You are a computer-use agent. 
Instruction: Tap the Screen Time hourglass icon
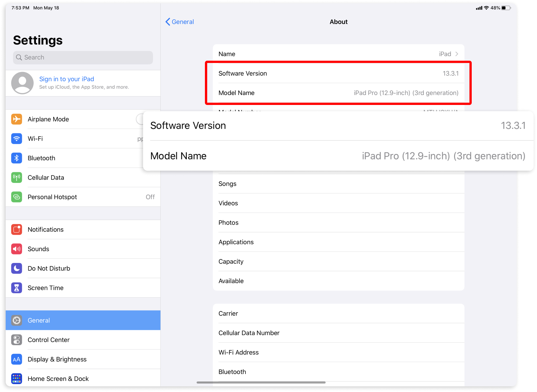[17, 288]
